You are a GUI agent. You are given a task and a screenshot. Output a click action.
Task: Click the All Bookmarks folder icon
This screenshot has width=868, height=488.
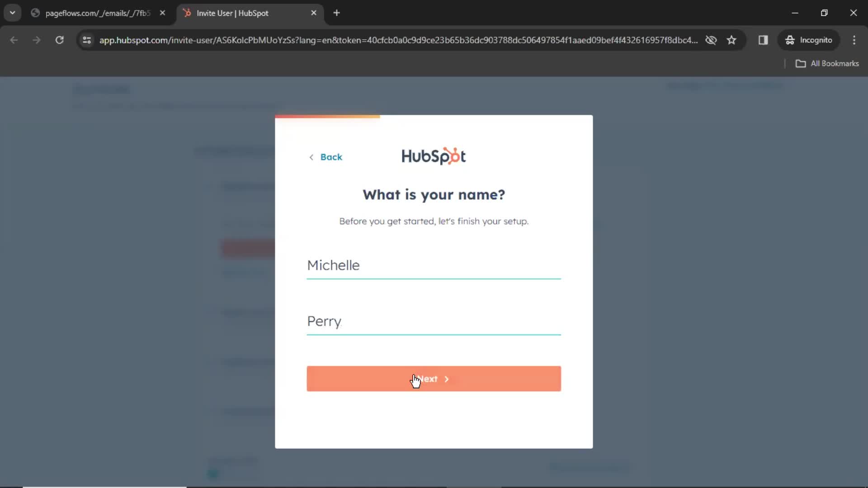click(x=801, y=63)
